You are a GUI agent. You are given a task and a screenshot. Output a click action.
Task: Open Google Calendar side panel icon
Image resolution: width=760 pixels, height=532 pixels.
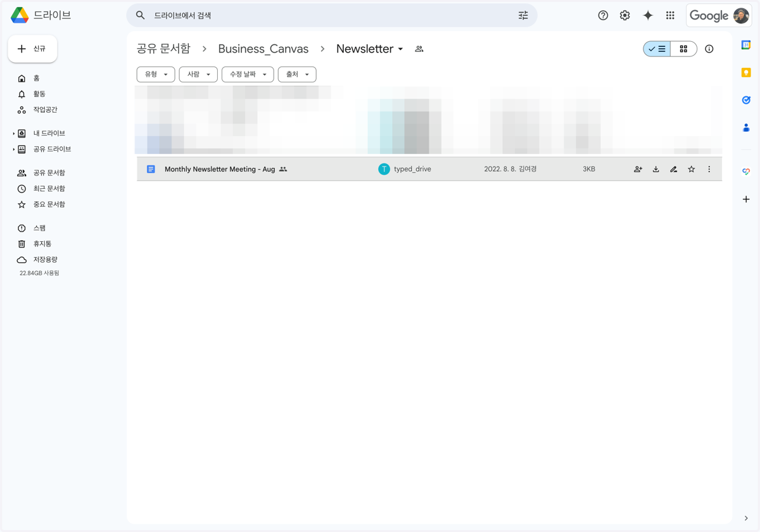tap(746, 45)
